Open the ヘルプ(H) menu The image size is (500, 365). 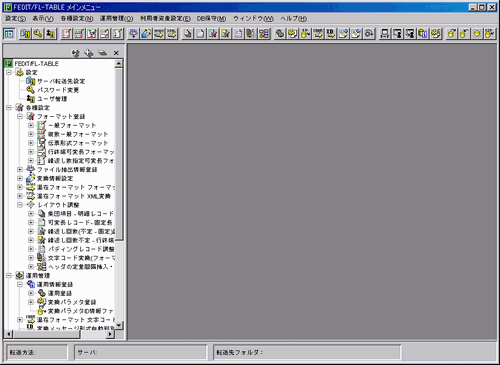tap(293, 19)
